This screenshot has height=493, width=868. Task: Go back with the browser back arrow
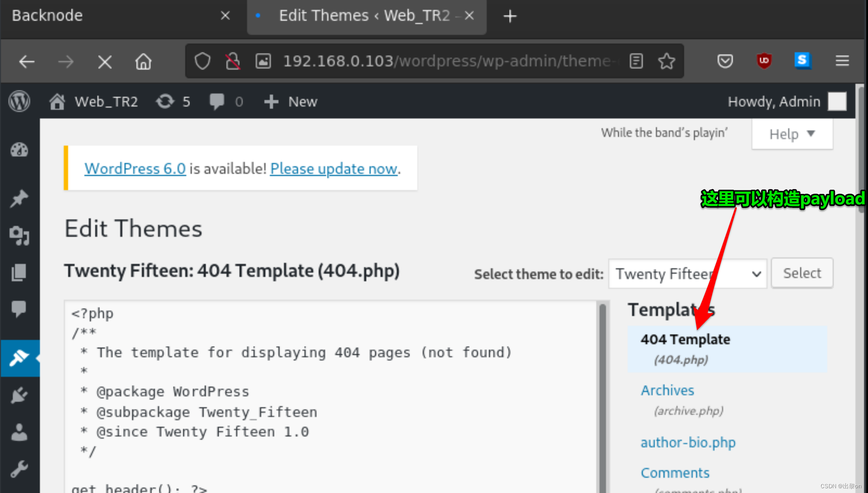(27, 62)
